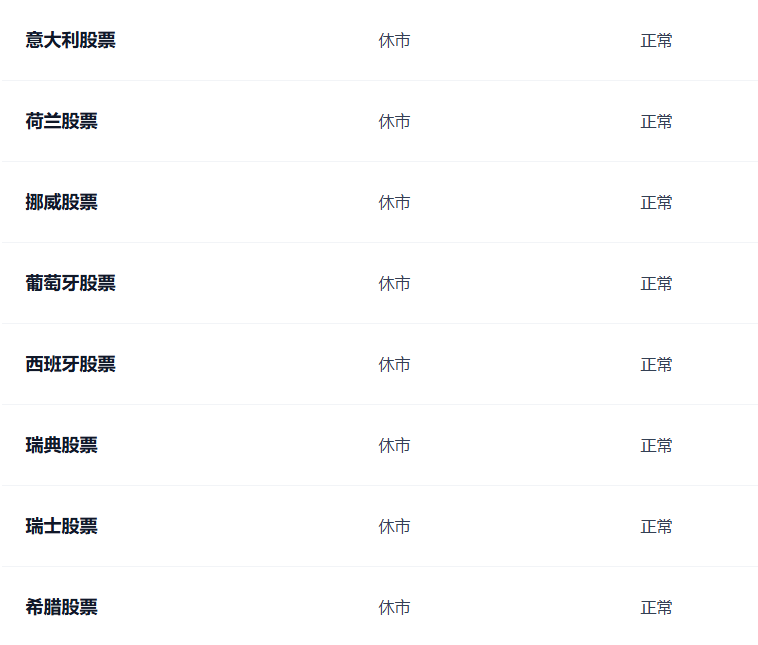Viewport: 758px width, 645px height.
Task: Click the 西班牙股票 label
Action: [70, 364]
